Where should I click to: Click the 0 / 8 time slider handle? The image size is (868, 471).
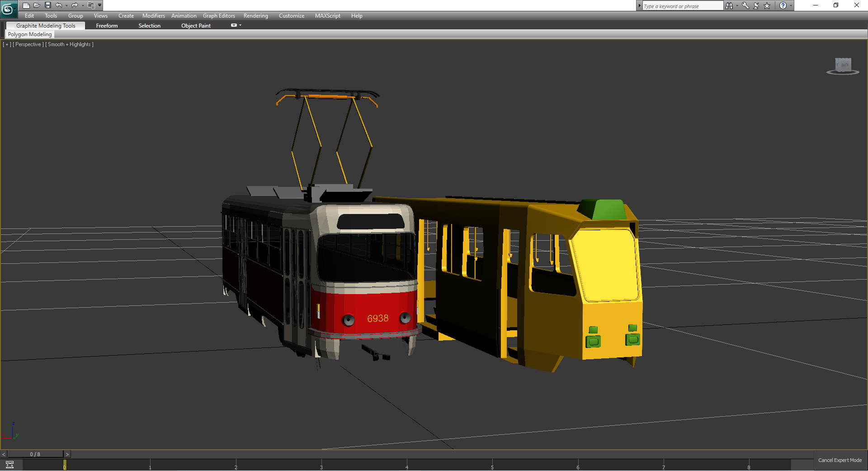(x=35, y=454)
